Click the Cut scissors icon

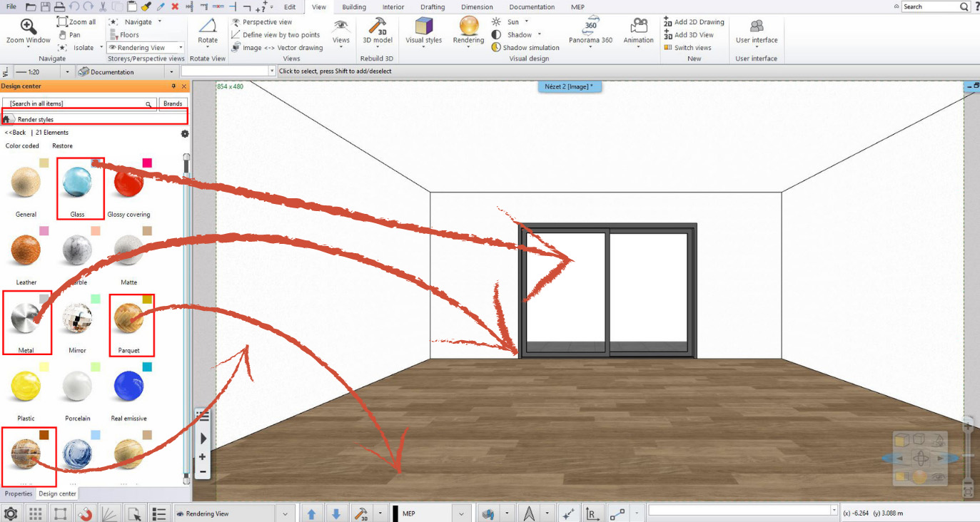point(103,6)
